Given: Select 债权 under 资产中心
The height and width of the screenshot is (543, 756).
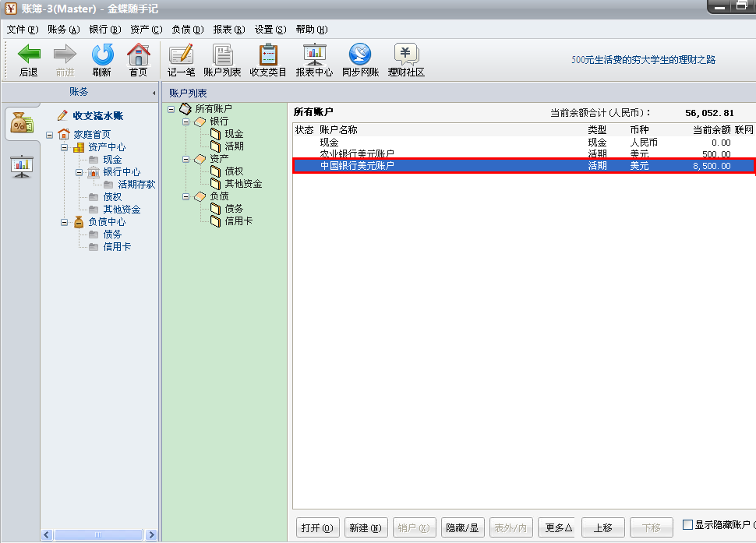Looking at the screenshot, I should coord(112,196).
